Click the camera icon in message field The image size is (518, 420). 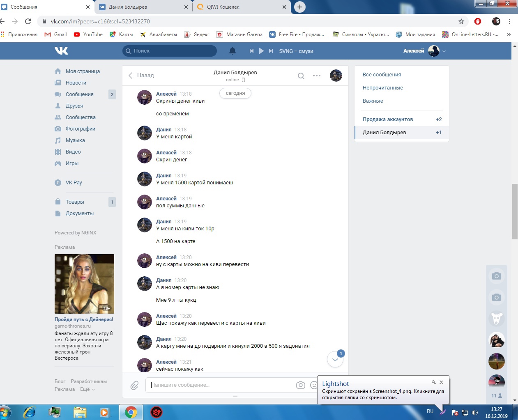(x=301, y=385)
